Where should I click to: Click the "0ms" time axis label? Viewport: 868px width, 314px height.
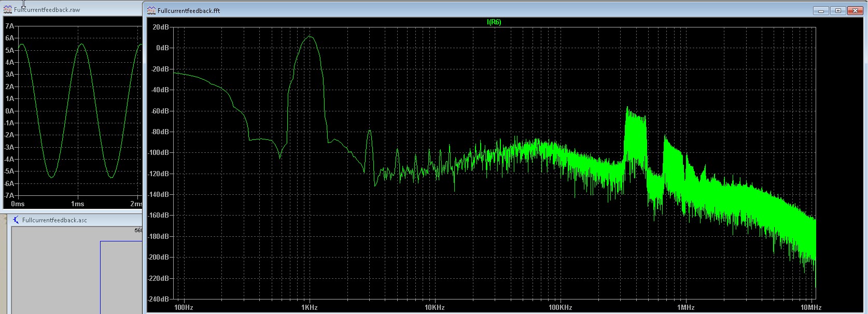18,204
